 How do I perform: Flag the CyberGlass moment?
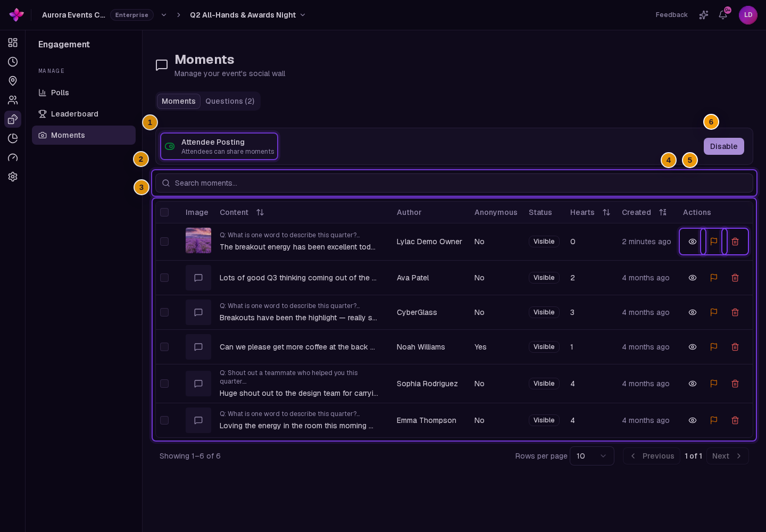(714, 312)
